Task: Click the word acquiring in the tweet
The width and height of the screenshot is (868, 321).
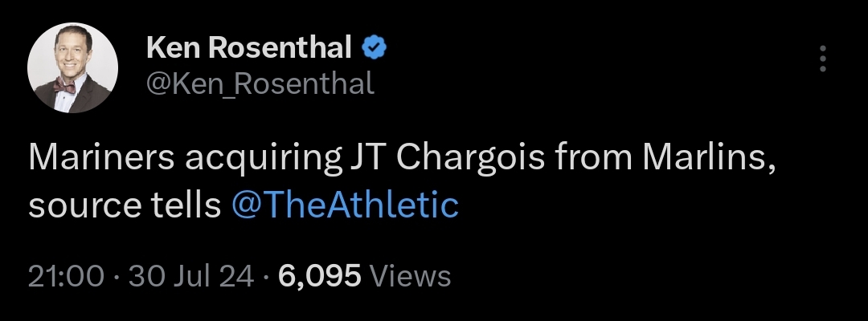Action: coord(263,157)
